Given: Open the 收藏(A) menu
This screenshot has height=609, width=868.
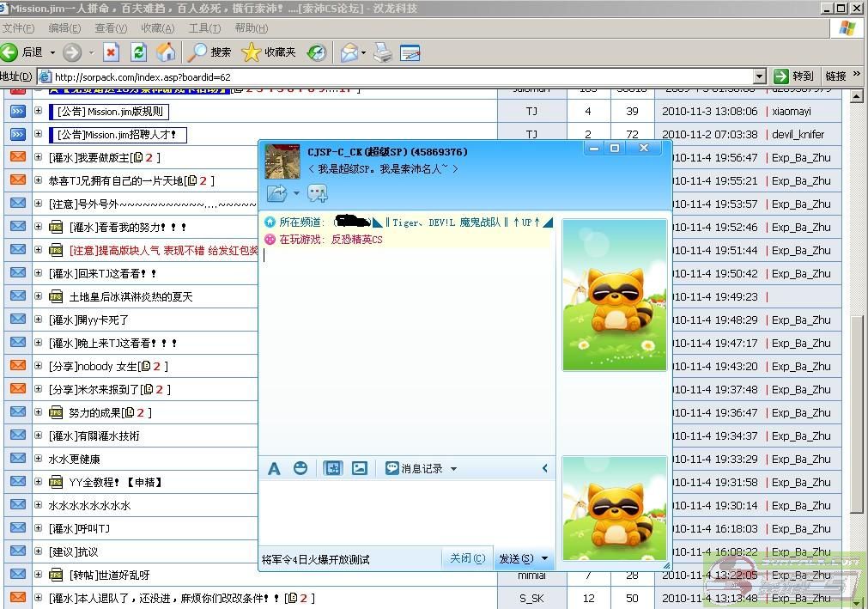Looking at the screenshot, I should coord(157,28).
